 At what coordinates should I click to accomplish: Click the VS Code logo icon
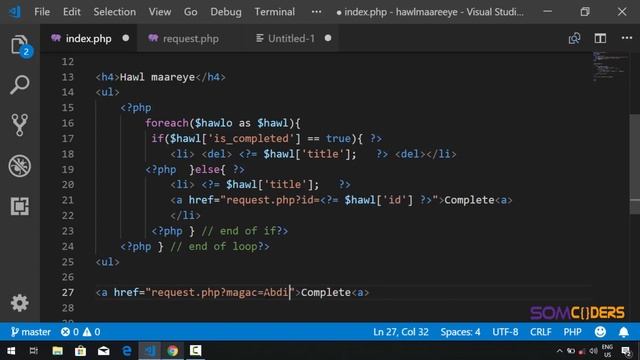[x=15, y=12]
